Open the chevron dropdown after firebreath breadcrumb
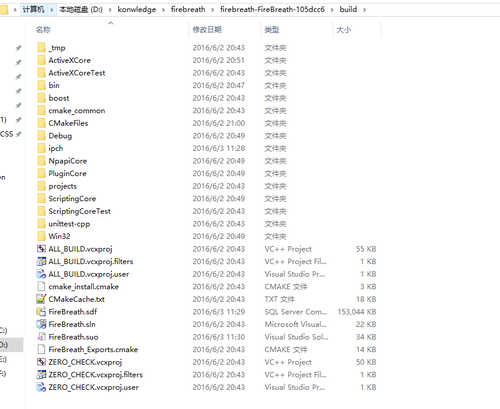 (x=212, y=10)
